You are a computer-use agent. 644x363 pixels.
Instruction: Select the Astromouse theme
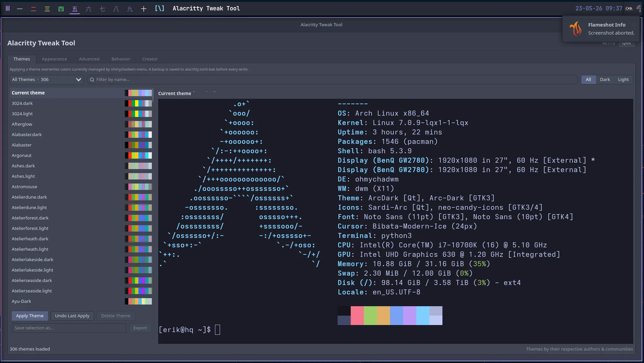point(81,187)
